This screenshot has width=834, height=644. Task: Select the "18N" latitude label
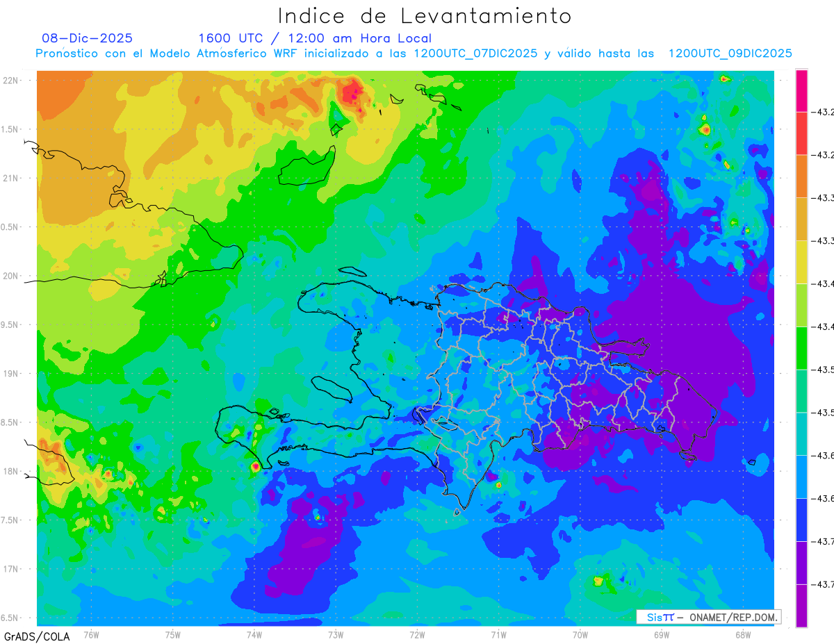[11, 471]
